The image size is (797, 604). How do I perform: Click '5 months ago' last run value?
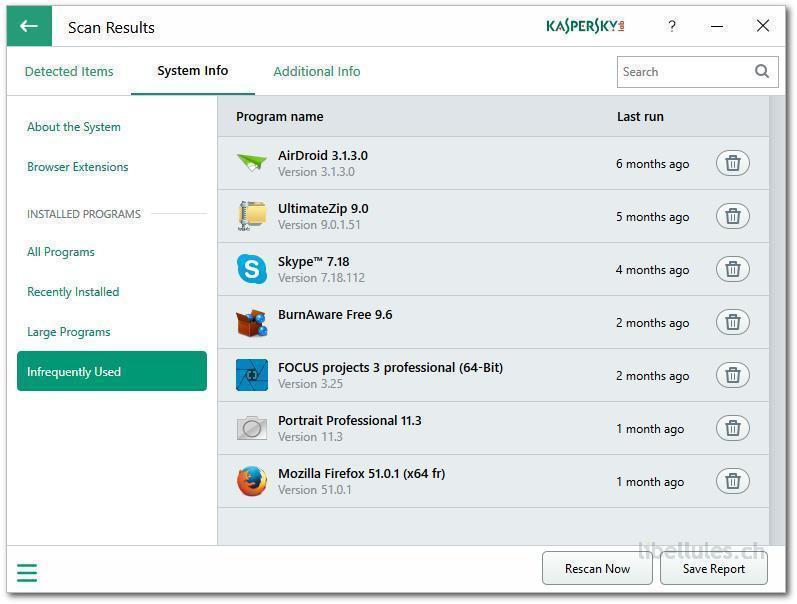coord(653,217)
